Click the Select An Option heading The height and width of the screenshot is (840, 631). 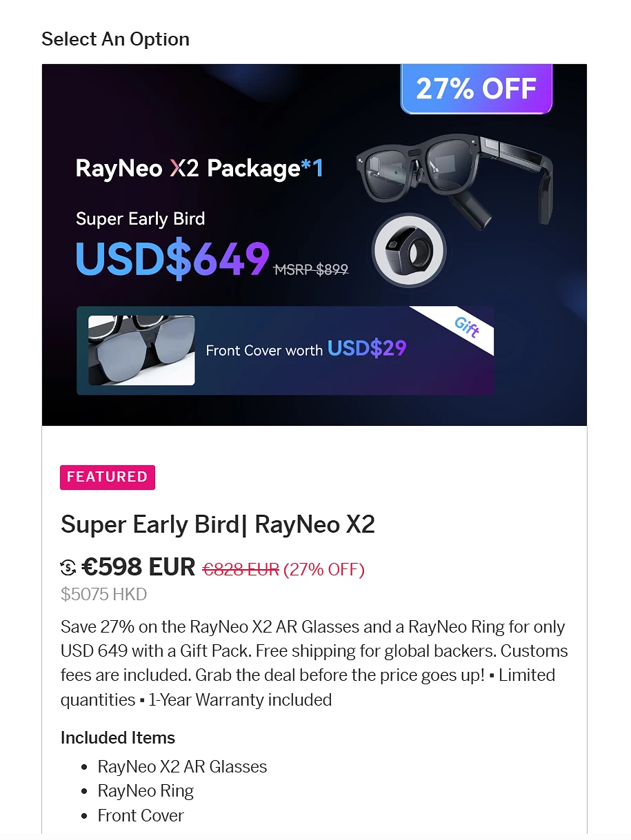click(x=115, y=39)
